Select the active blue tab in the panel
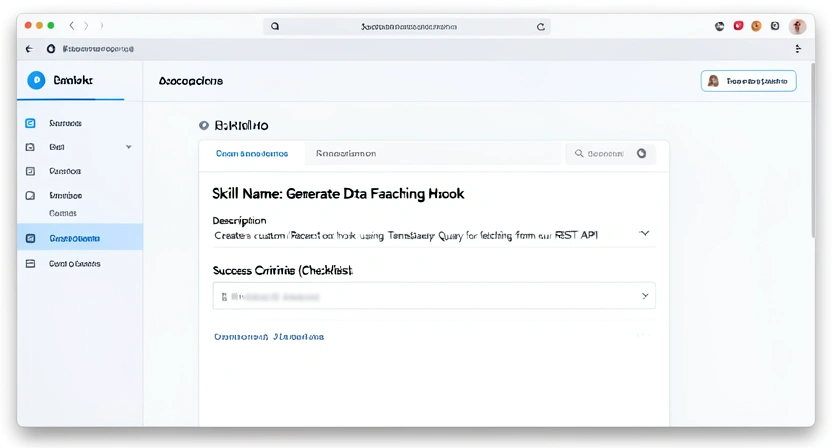Image resolution: width=832 pixels, height=448 pixels. [x=252, y=153]
